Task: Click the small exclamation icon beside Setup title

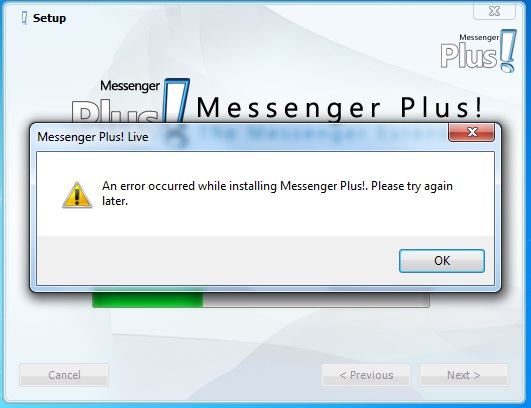Action: [24, 18]
